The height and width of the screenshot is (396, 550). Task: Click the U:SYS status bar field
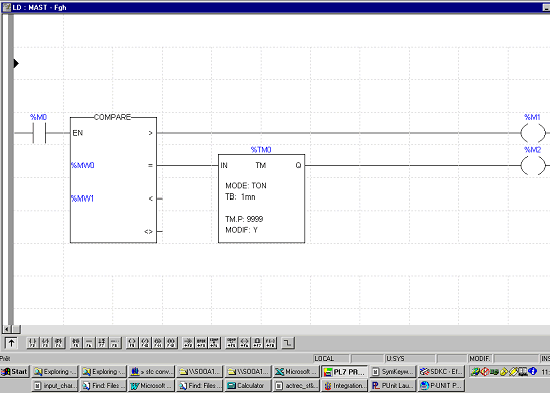pos(410,358)
